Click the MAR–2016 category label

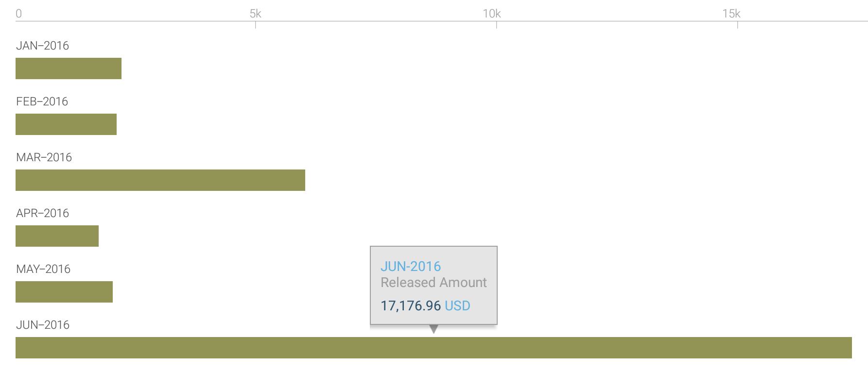pyautogui.click(x=44, y=157)
